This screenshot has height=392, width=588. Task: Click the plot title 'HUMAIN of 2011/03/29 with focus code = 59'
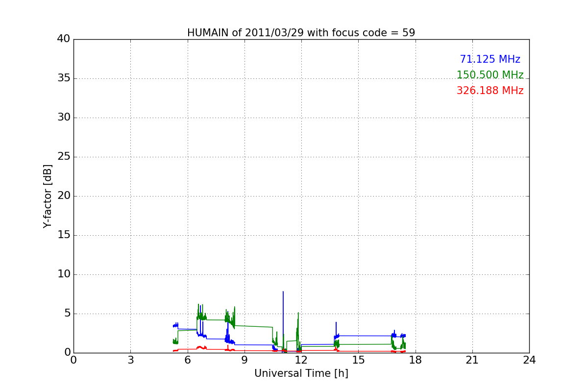click(301, 33)
